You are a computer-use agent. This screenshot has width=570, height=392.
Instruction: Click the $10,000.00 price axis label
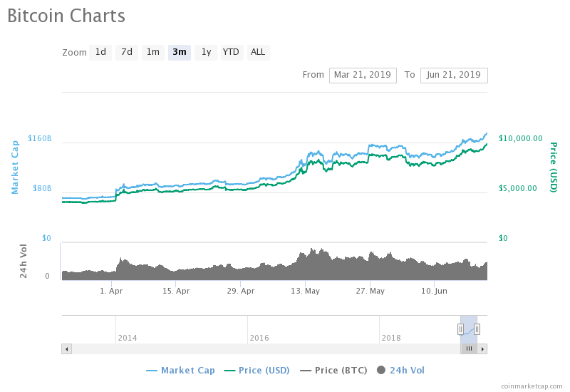pyautogui.click(x=521, y=138)
